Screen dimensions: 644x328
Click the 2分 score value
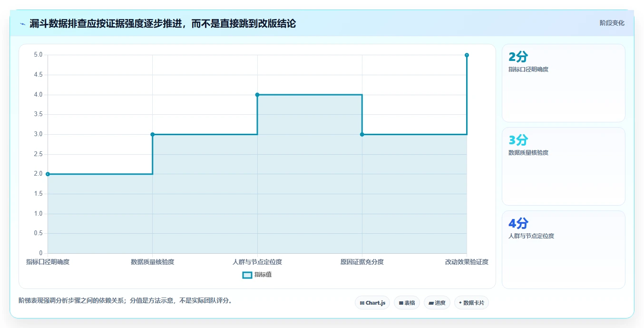coord(518,57)
